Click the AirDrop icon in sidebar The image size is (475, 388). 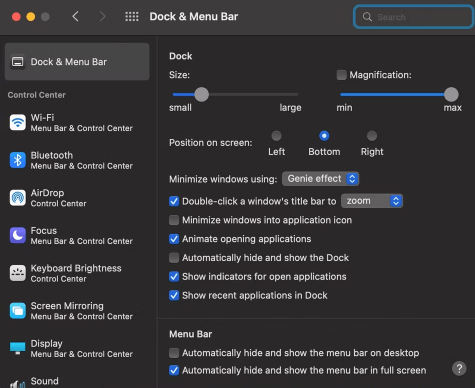click(x=18, y=198)
